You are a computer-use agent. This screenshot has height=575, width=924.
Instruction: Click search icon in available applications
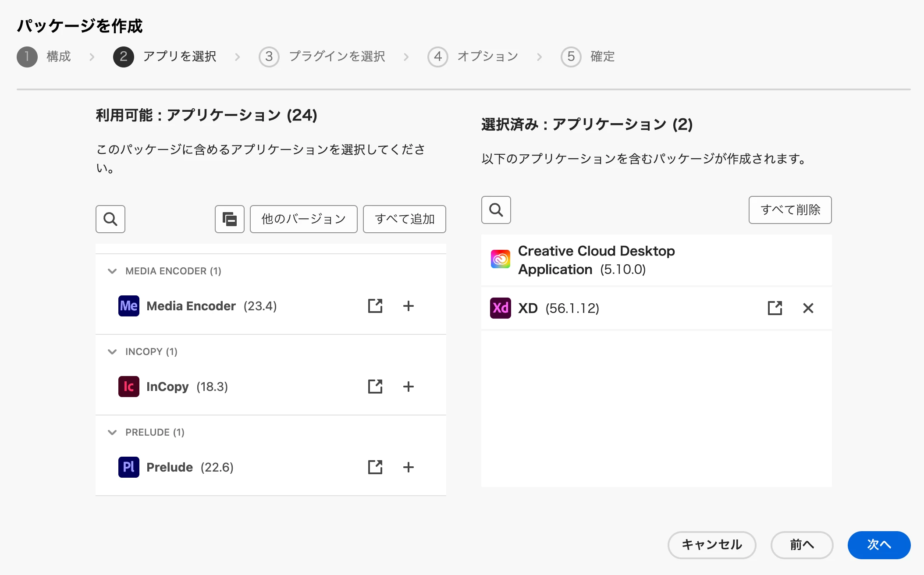point(110,219)
